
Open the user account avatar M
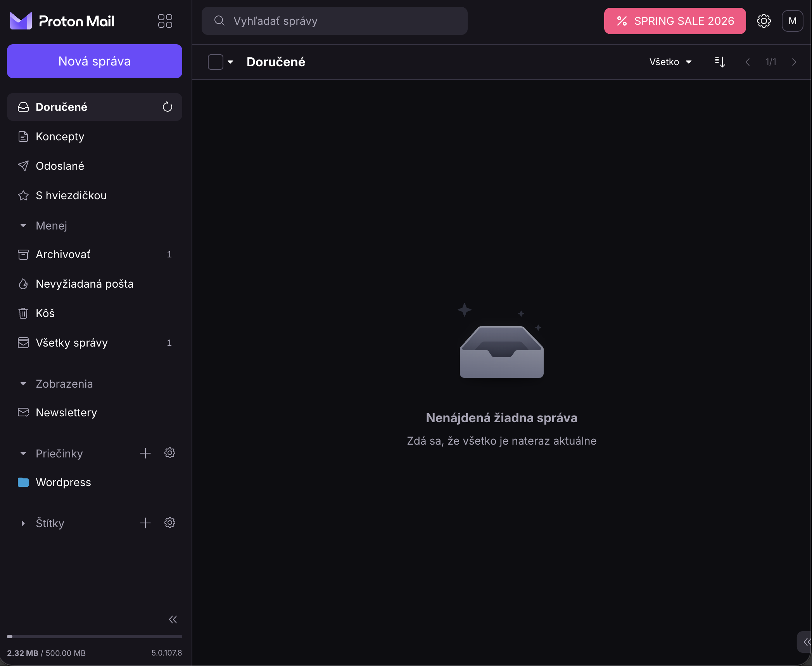click(x=792, y=21)
